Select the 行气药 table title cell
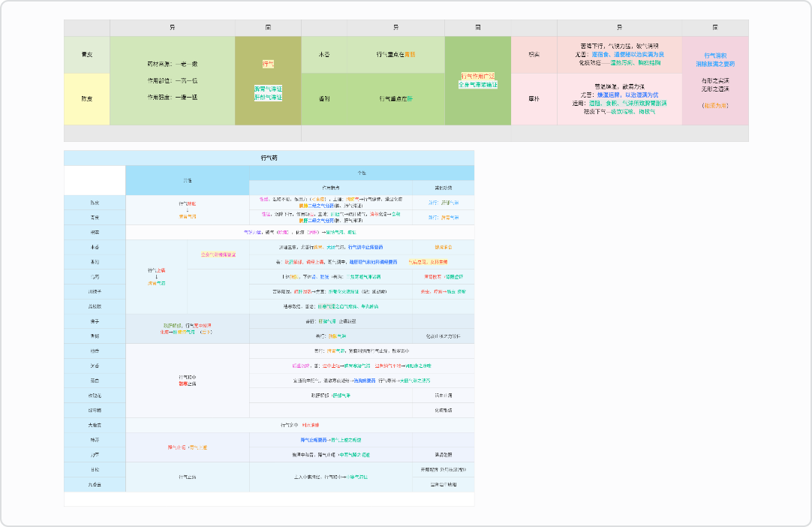 [269, 158]
